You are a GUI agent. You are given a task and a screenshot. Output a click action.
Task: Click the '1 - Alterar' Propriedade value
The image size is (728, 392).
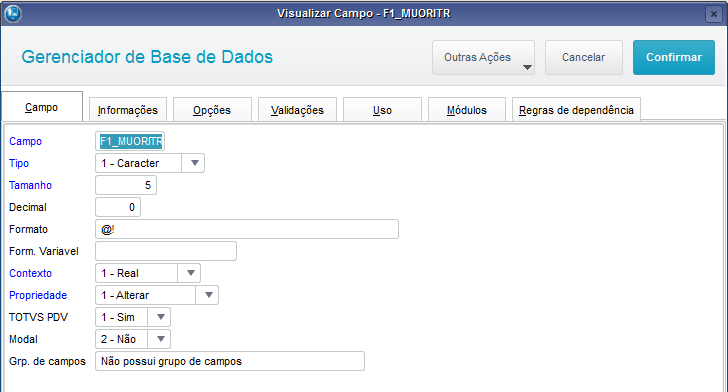coord(125,295)
